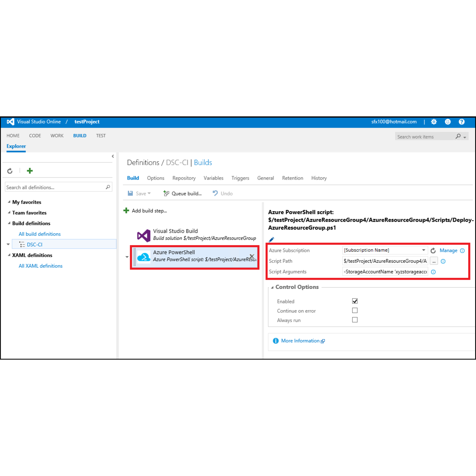Open the Triggers tab
476x476 pixels.
pos(240,178)
